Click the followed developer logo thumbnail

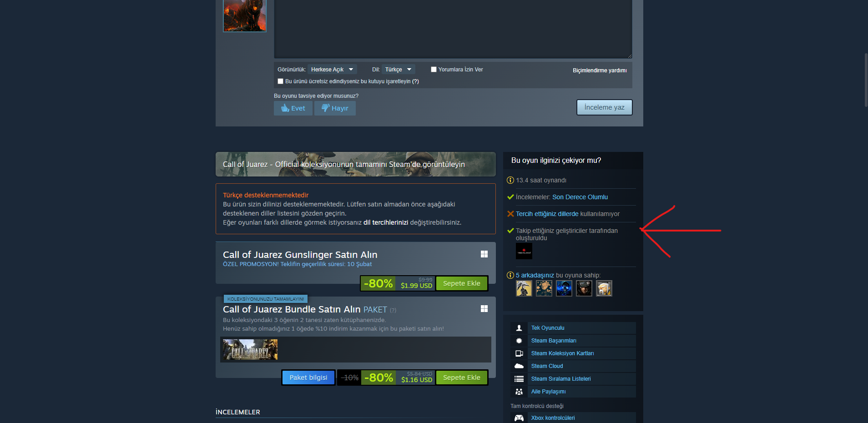click(x=524, y=251)
